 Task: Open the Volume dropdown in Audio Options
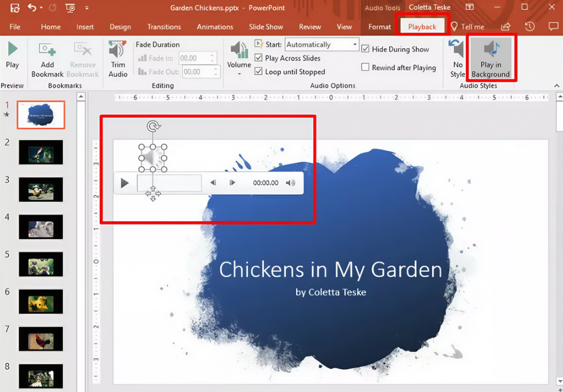239,58
